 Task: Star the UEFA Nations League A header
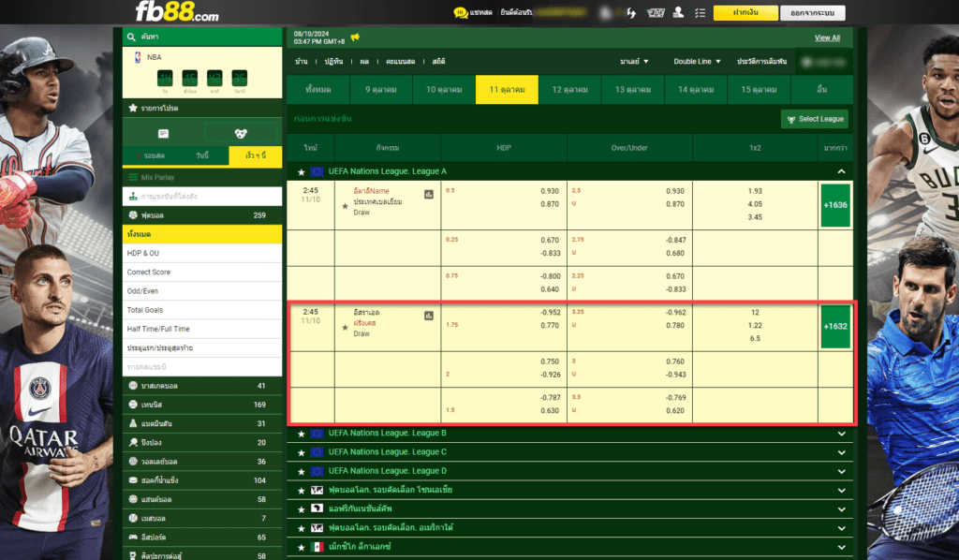point(301,171)
